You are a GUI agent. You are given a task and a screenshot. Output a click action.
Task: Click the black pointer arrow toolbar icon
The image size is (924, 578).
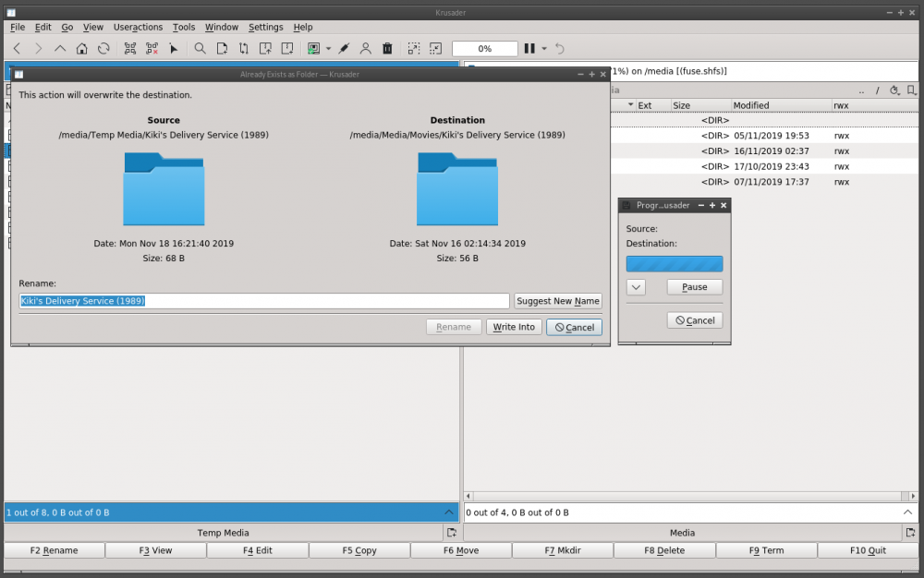click(x=174, y=48)
